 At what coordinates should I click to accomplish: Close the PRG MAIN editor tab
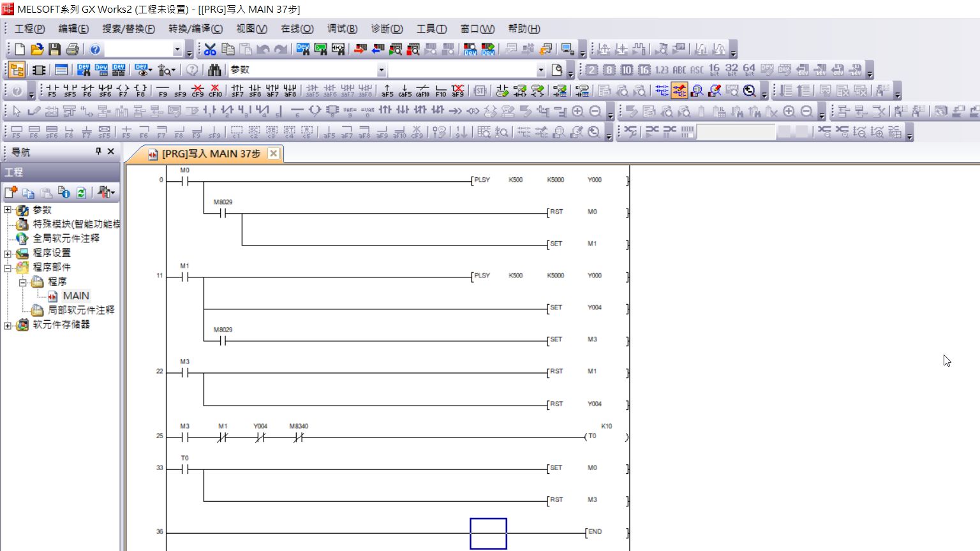tap(273, 153)
